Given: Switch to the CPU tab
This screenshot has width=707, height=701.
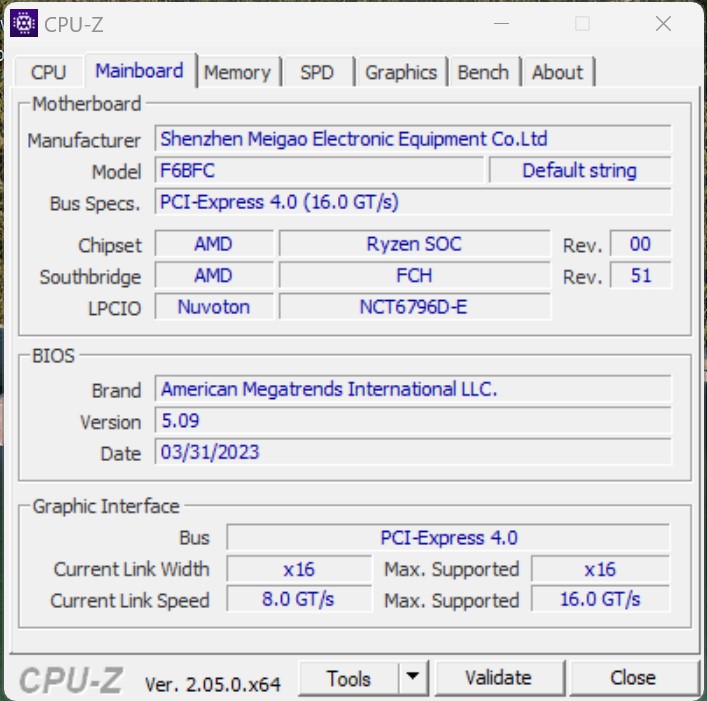Looking at the screenshot, I should (x=48, y=72).
